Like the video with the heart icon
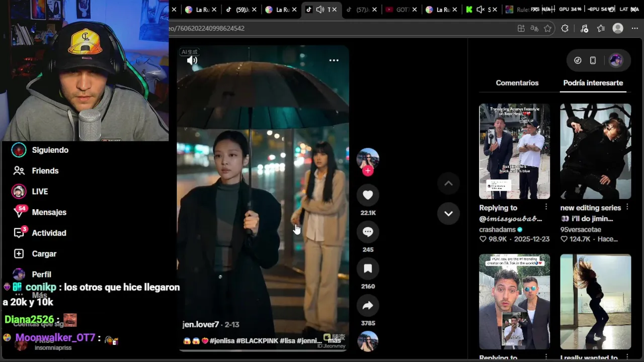 [368, 195]
